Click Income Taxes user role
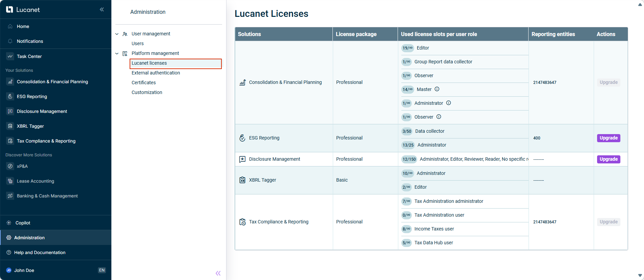Image resolution: width=644 pixels, height=280 pixels. pyautogui.click(x=434, y=229)
